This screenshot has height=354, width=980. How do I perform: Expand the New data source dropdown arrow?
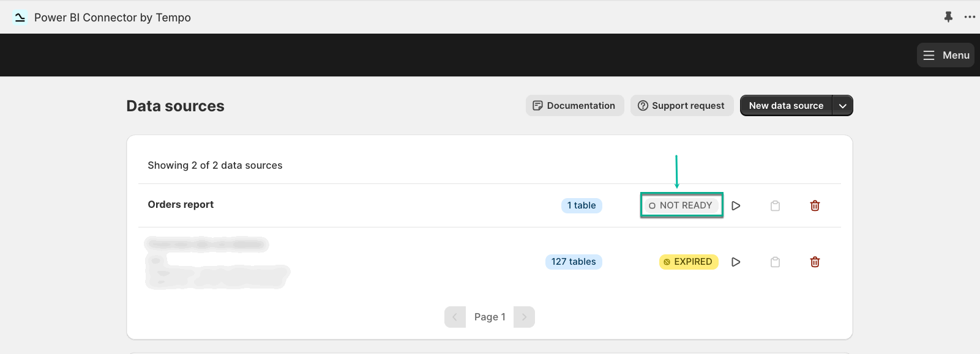(843, 106)
